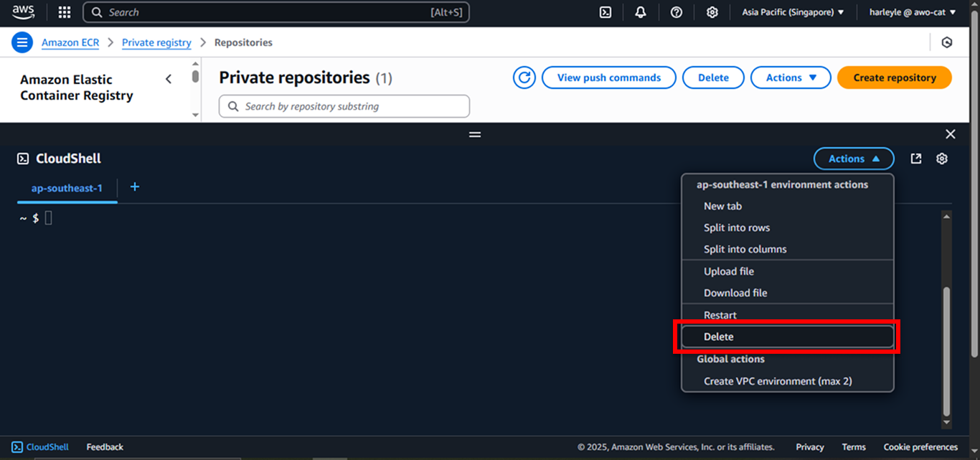Open the notifications bell
This screenshot has width=980, height=460.
coord(641,12)
